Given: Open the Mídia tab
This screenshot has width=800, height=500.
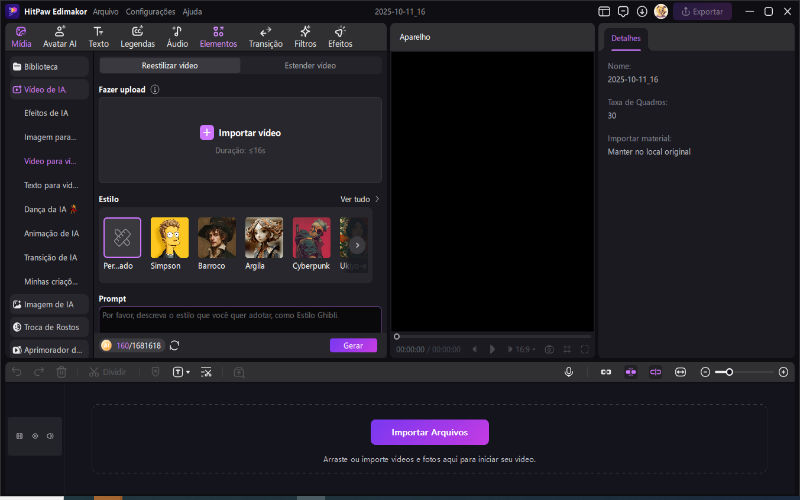Looking at the screenshot, I should [x=21, y=37].
